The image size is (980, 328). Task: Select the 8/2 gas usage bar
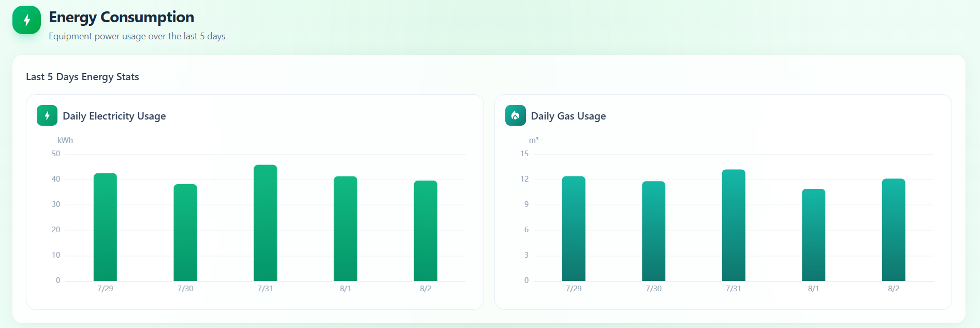(x=894, y=230)
